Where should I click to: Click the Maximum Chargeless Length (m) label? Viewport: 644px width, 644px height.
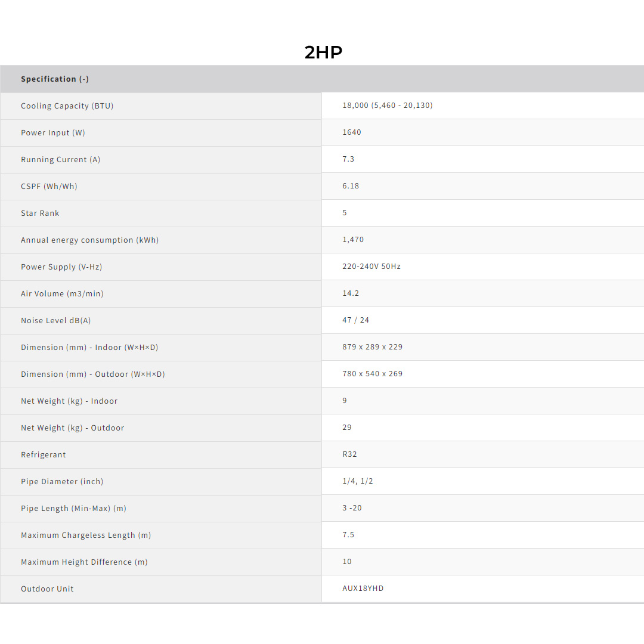click(x=86, y=535)
